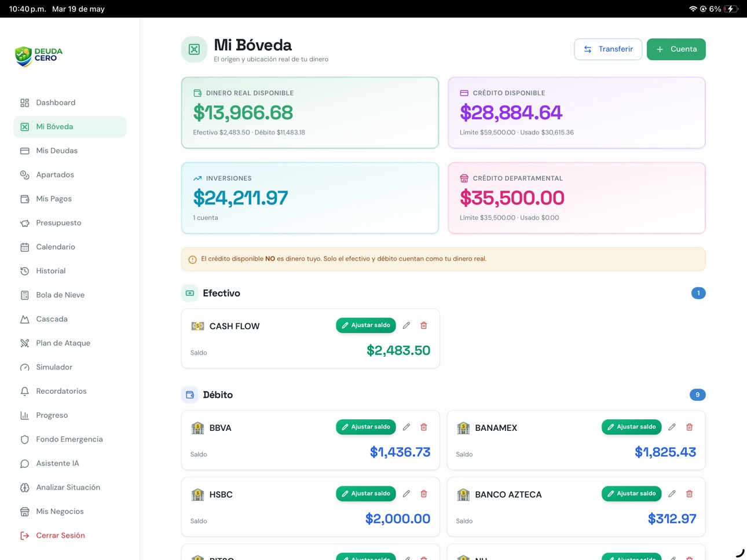The width and height of the screenshot is (747, 560).
Task: Click the BANCO AZTECA balance $312.97
Action: point(672,519)
